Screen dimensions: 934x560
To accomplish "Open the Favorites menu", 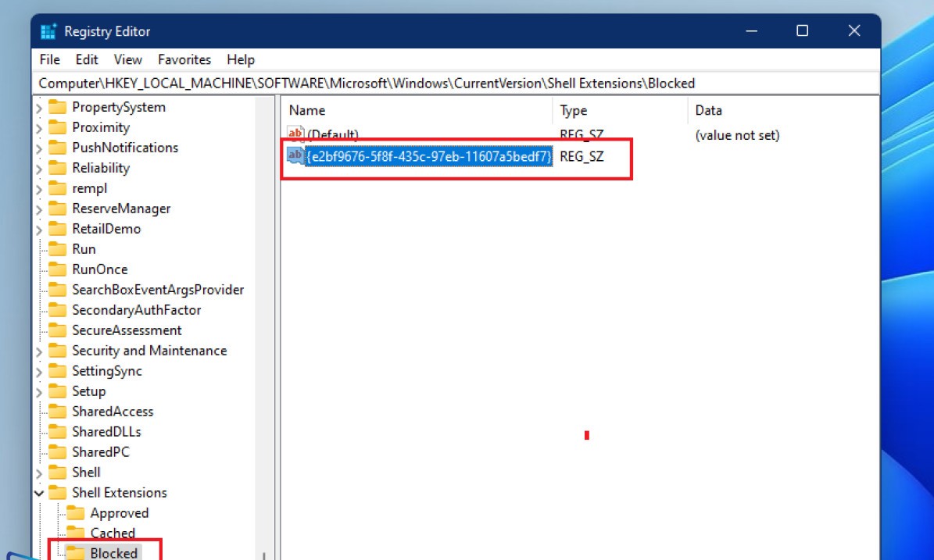I will click(184, 59).
